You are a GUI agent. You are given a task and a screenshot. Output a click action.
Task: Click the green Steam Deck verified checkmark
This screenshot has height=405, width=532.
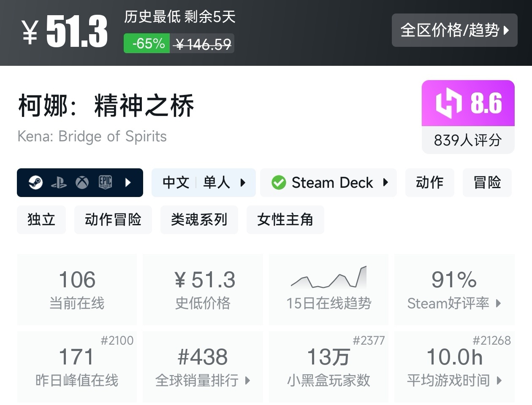[x=279, y=183]
